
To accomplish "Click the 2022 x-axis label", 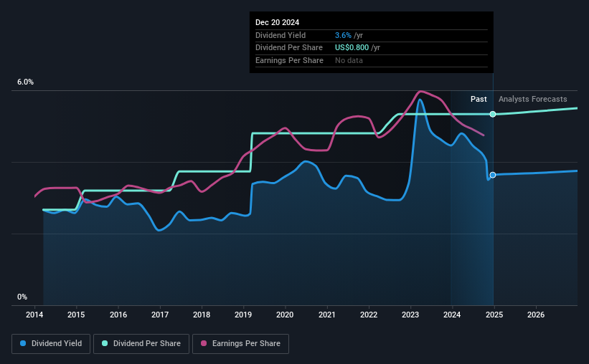I will point(369,315).
